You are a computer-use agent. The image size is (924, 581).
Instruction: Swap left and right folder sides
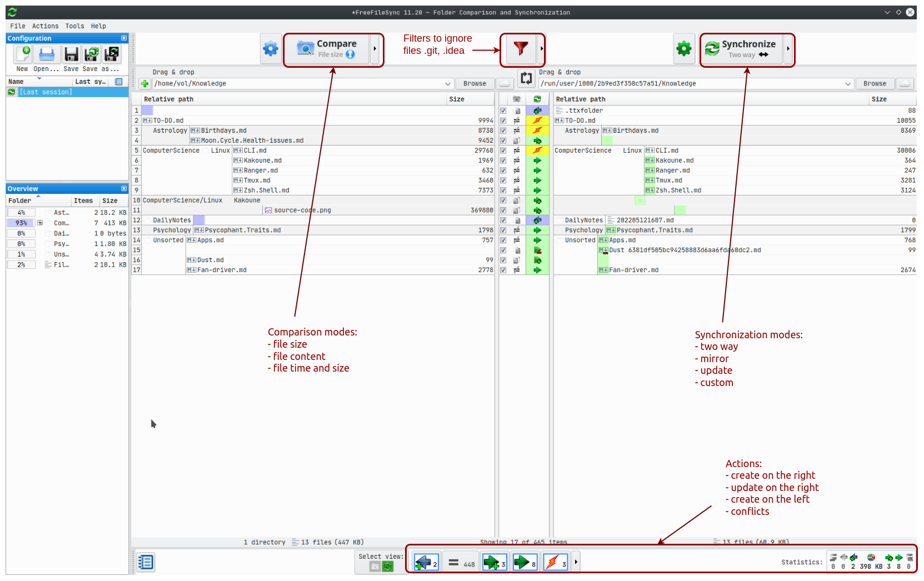[x=526, y=79]
